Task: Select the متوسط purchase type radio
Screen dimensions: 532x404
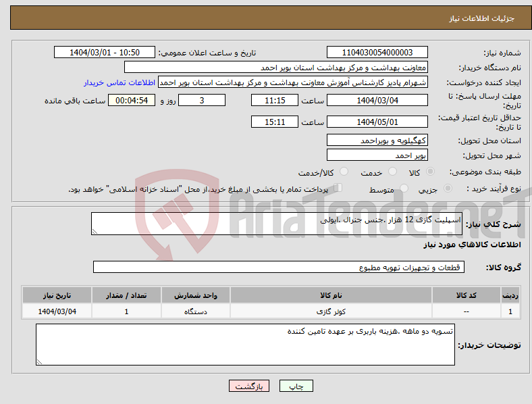Action: click(x=404, y=188)
